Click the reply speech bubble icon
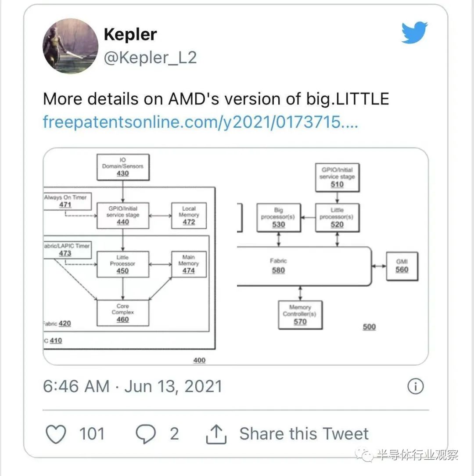Image resolution: width=474 pixels, height=476 pixels. point(146,434)
